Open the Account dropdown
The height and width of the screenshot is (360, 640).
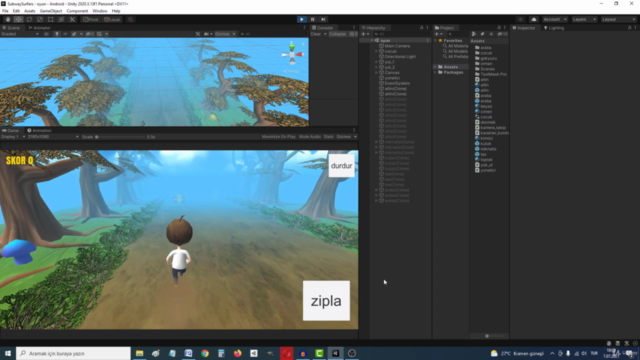[554, 19]
